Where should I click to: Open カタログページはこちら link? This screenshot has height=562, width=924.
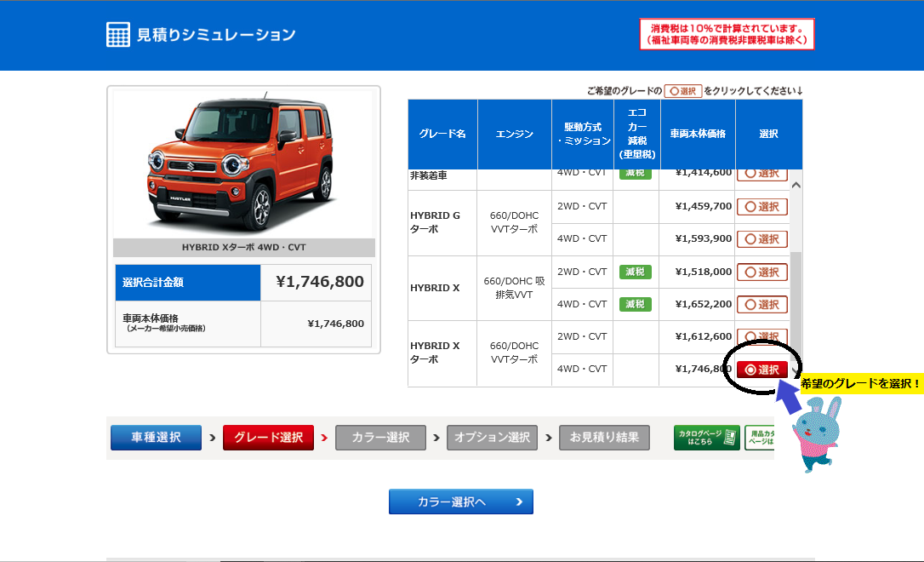(x=706, y=438)
